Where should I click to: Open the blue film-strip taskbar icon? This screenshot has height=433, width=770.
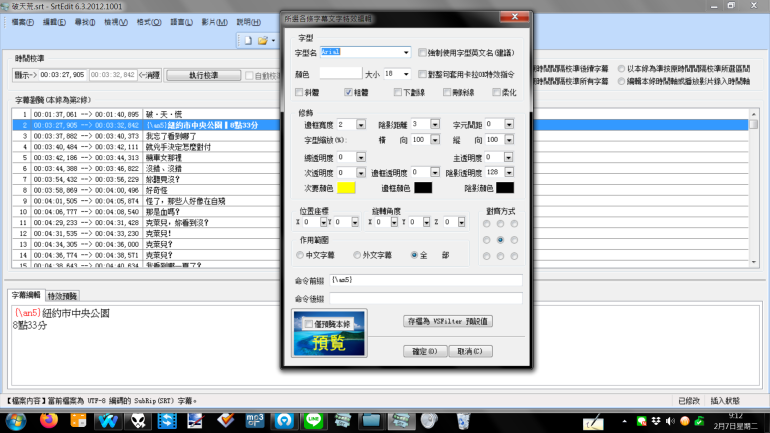167,421
